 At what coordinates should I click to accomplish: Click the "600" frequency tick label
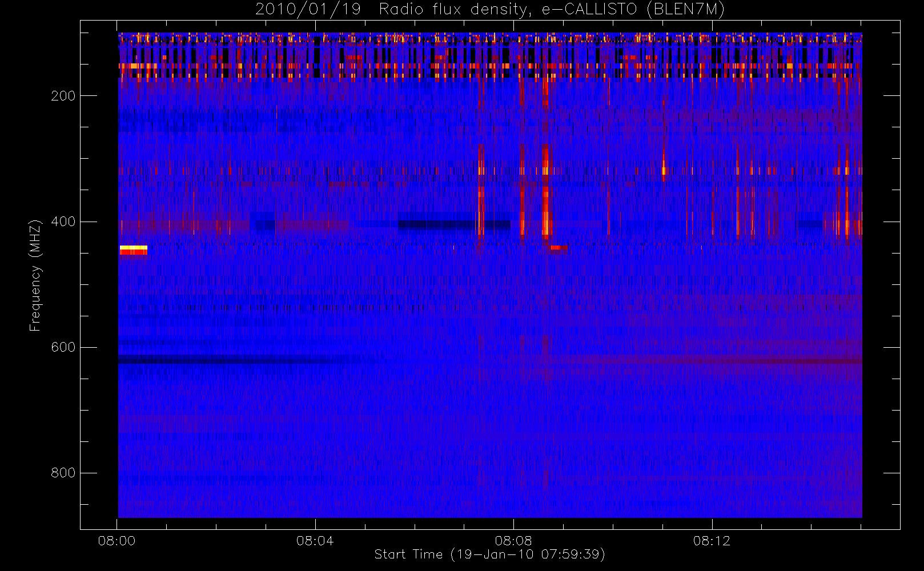pos(63,347)
